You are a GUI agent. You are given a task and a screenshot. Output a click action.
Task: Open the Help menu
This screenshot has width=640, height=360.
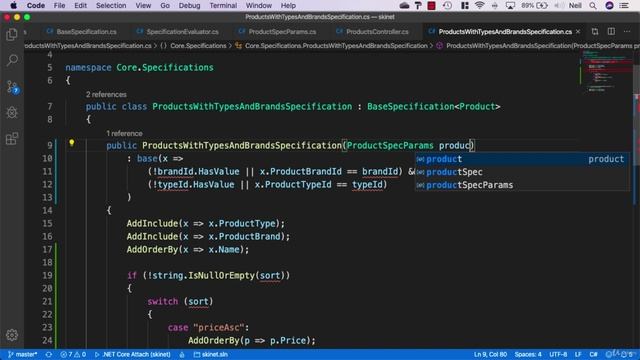[x=288, y=6]
